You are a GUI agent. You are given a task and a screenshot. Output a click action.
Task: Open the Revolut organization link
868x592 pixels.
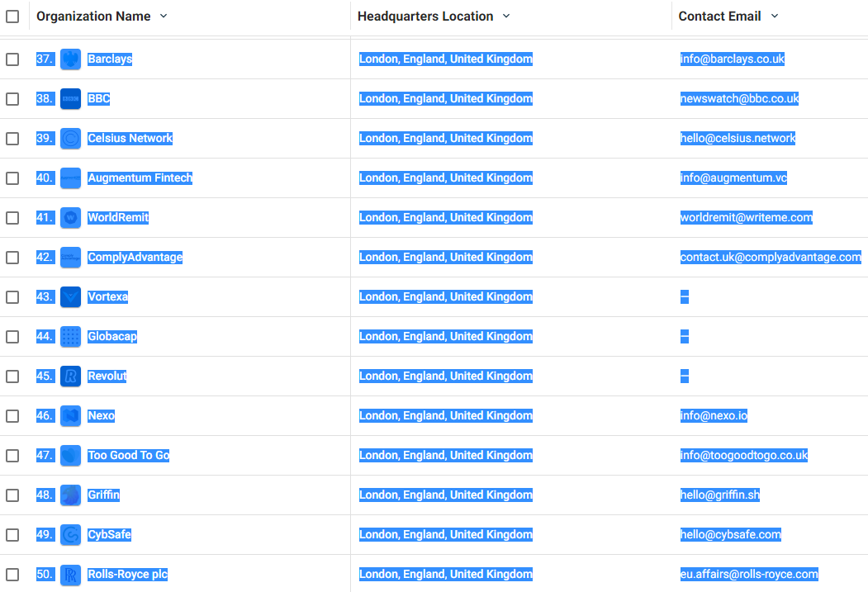click(x=107, y=376)
